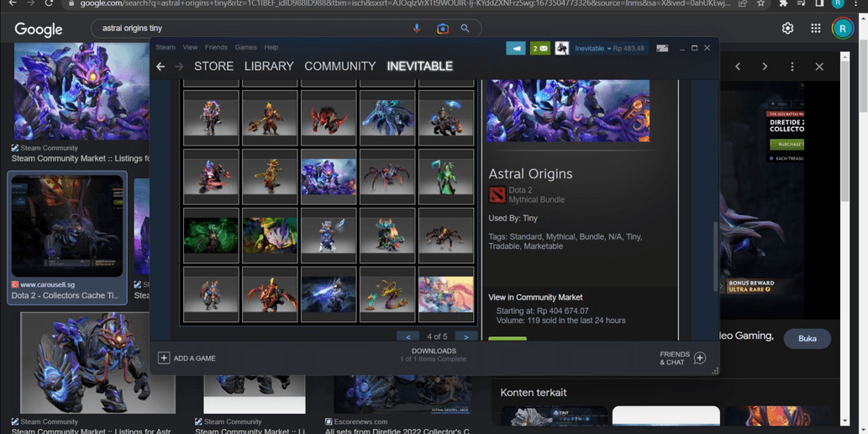
Task: Open more options in Google preview panel
Action: (x=792, y=66)
